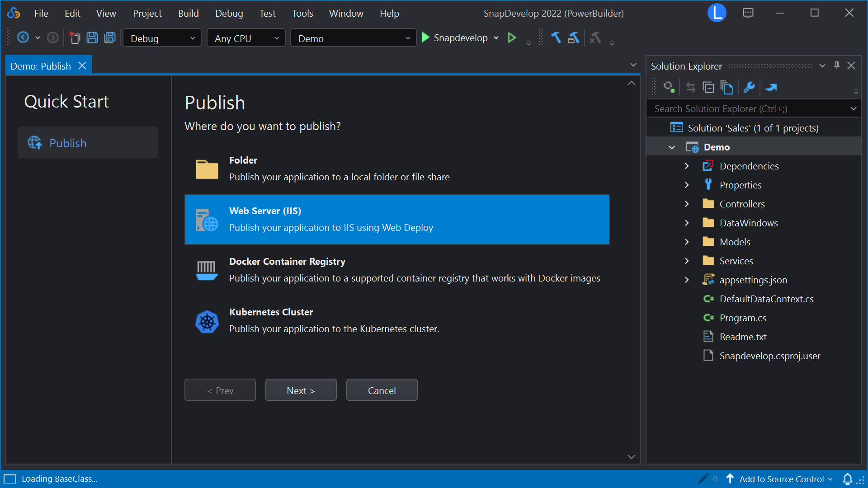Open the Any CPU platform dropdown

[x=246, y=38]
